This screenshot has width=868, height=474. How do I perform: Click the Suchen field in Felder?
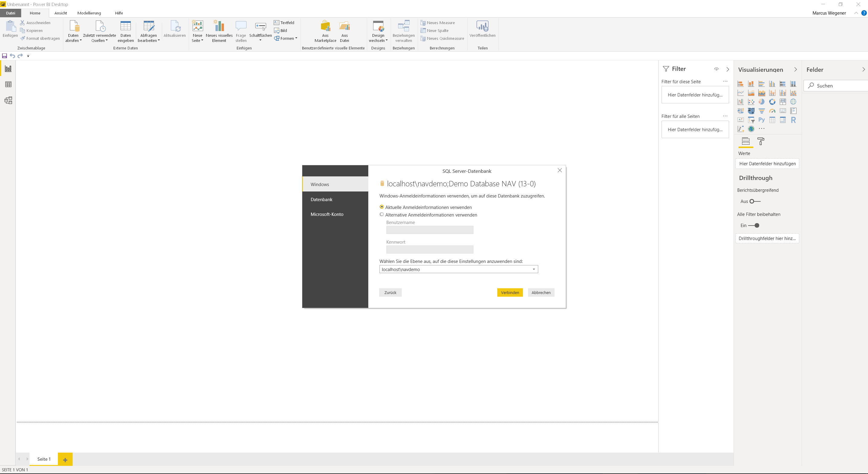pos(836,86)
